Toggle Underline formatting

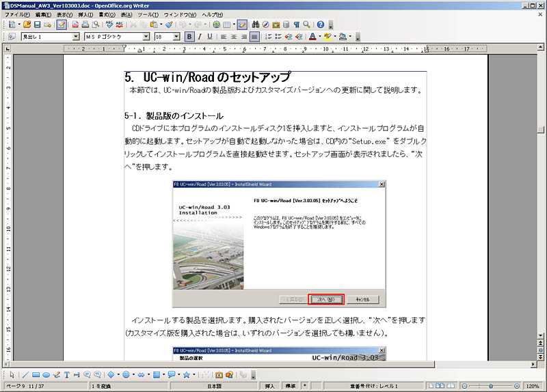click(210, 37)
